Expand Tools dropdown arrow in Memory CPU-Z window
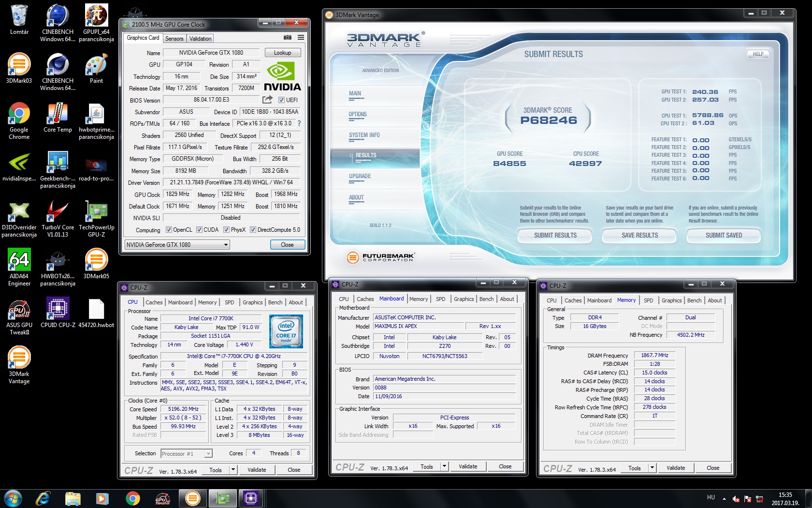This screenshot has width=812, height=508. [x=652, y=468]
